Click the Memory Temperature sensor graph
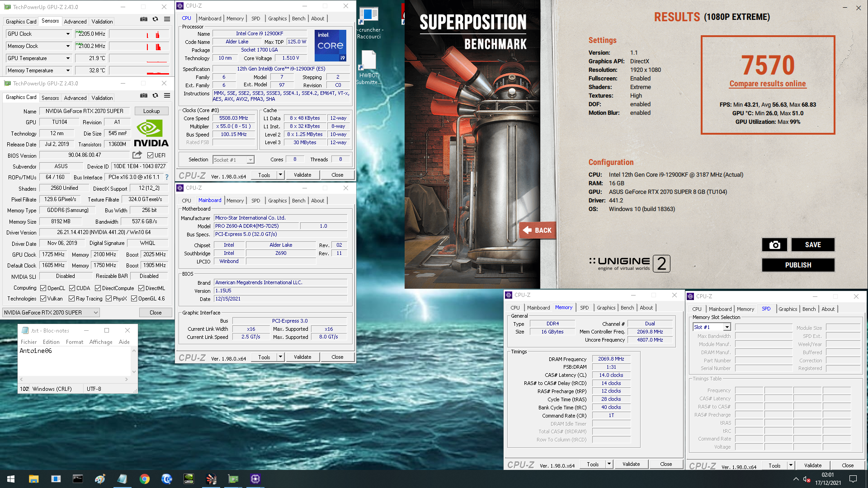This screenshot has height=488, width=868. click(x=139, y=70)
